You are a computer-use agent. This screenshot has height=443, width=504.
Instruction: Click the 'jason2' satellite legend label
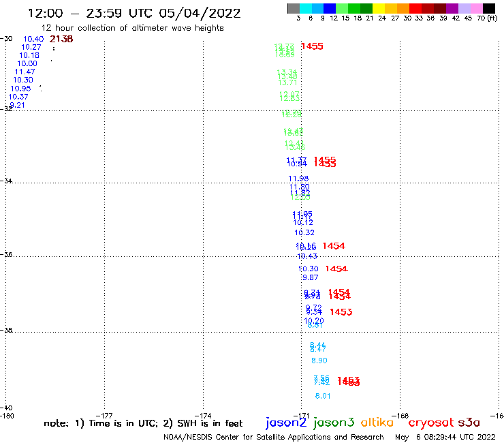[x=286, y=423]
